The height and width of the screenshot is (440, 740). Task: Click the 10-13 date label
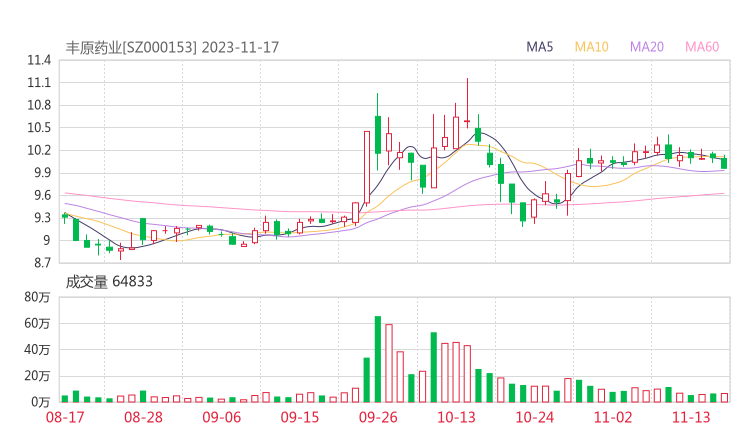coord(456,417)
